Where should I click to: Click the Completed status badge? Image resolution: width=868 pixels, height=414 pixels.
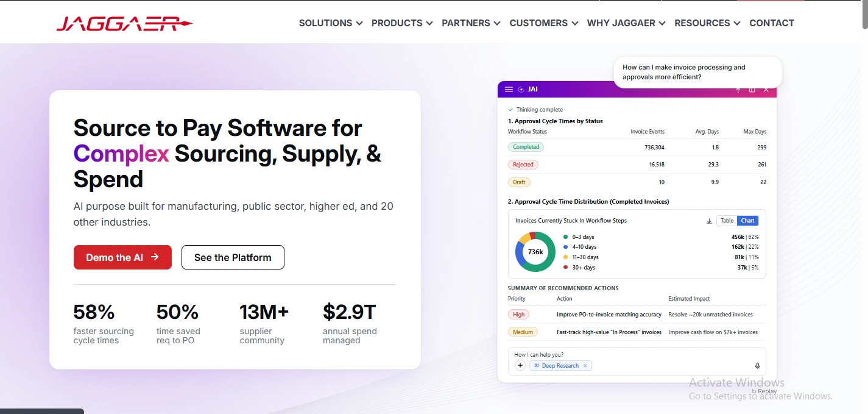(526, 147)
